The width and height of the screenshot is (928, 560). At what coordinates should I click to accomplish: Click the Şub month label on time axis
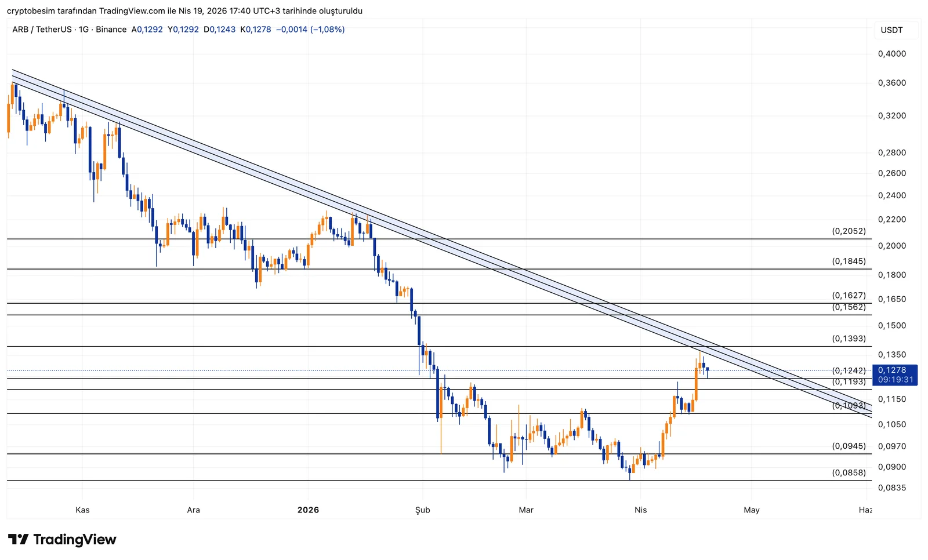tap(422, 510)
